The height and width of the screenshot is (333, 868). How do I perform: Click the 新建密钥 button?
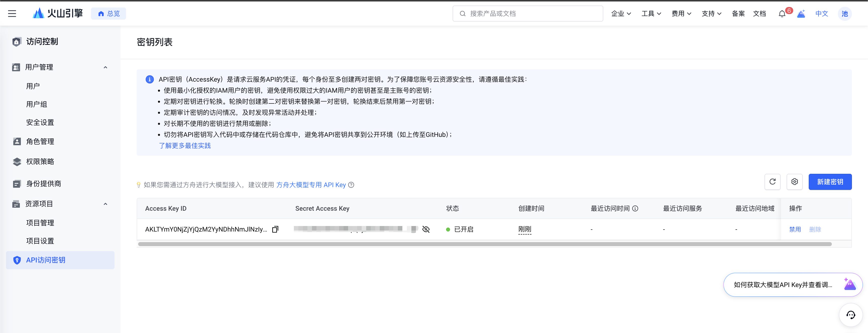tap(830, 182)
